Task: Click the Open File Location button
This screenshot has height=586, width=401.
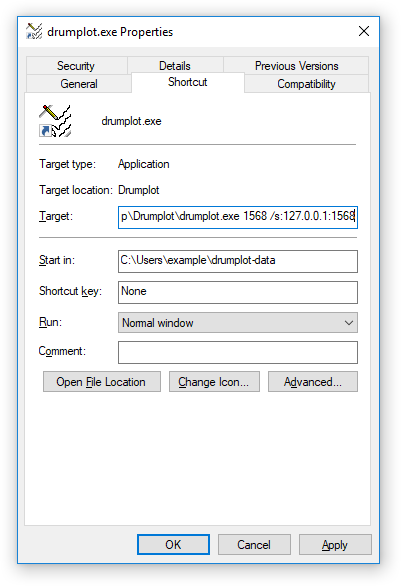Action: point(102,382)
